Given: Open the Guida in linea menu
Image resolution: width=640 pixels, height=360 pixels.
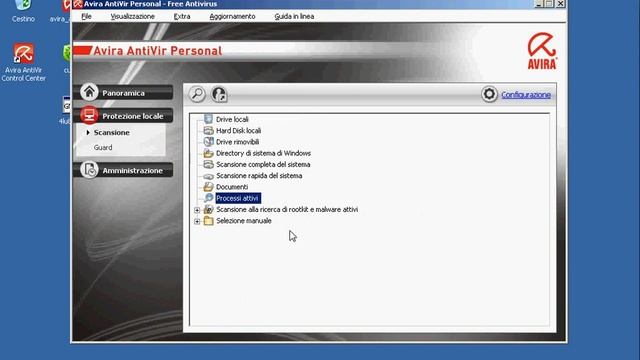Looking at the screenshot, I should pos(294,16).
